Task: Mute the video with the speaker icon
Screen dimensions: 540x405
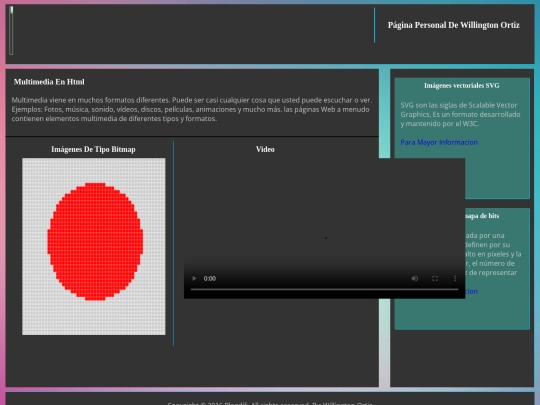Action: [x=415, y=278]
